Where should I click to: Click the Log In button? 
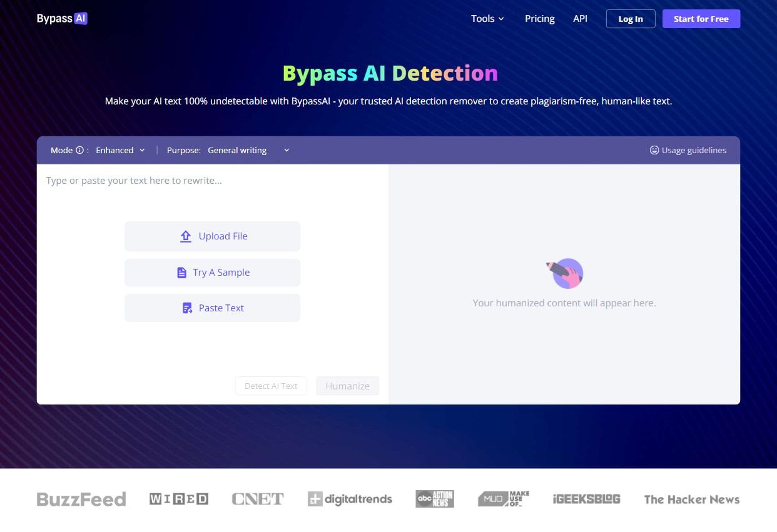pos(630,19)
